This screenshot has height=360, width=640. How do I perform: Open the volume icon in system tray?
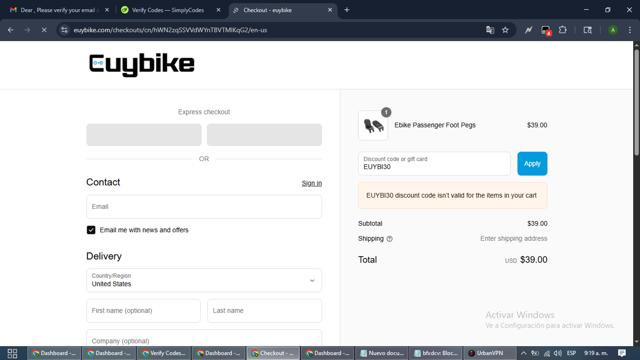coord(558,353)
